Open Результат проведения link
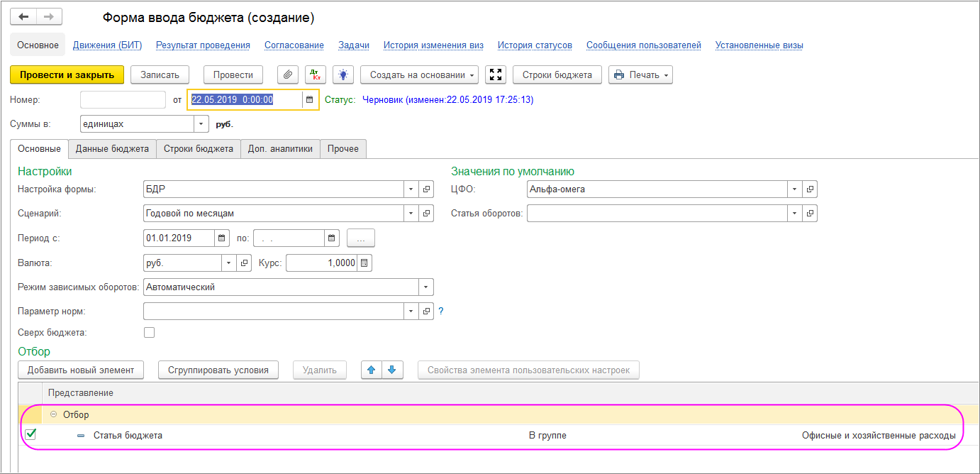This screenshot has height=474, width=980. 203,45
